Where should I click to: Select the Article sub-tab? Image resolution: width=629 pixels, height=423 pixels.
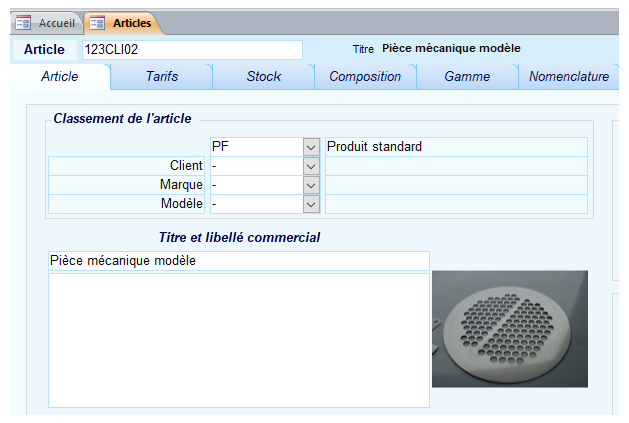(60, 76)
